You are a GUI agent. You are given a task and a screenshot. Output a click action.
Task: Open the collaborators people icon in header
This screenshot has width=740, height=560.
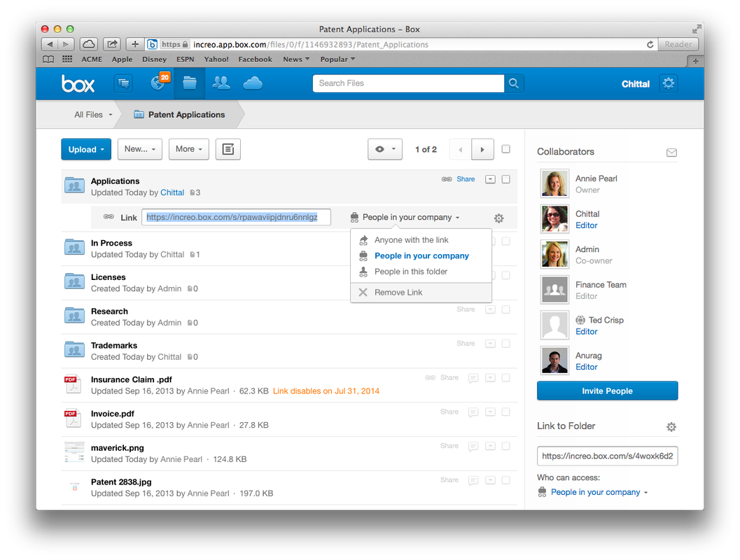pyautogui.click(x=221, y=83)
